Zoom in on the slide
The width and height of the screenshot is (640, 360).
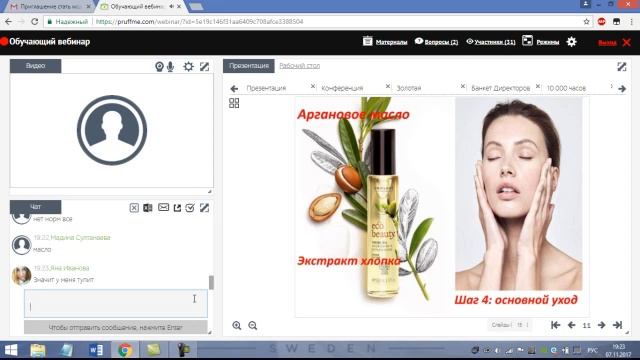click(x=237, y=325)
